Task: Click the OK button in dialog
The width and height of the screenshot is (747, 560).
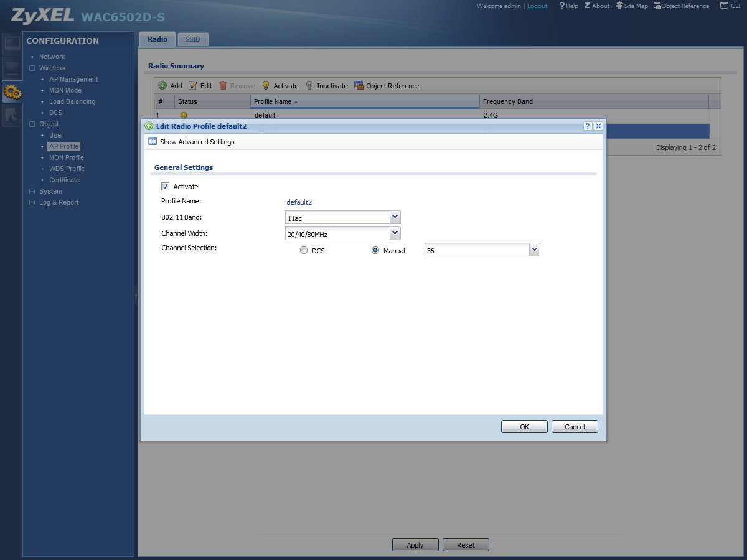Action: click(524, 426)
